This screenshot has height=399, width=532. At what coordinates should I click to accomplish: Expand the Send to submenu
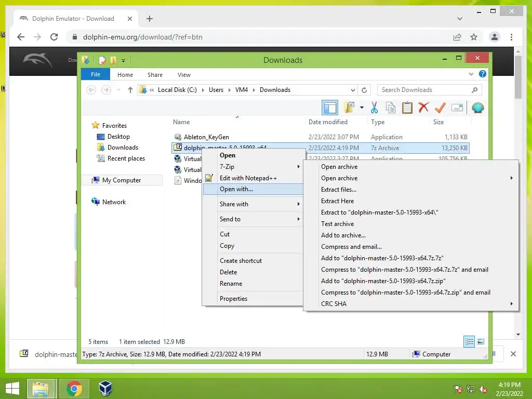(x=253, y=219)
